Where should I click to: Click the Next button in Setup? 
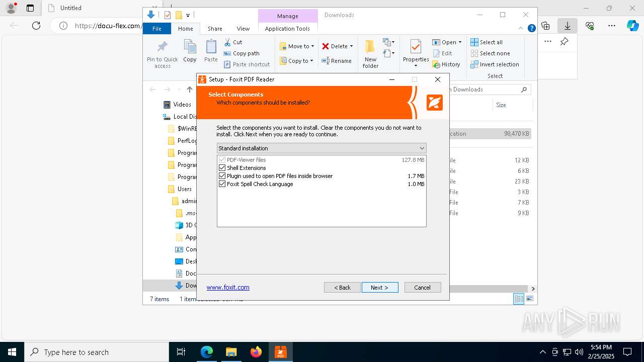380,288
